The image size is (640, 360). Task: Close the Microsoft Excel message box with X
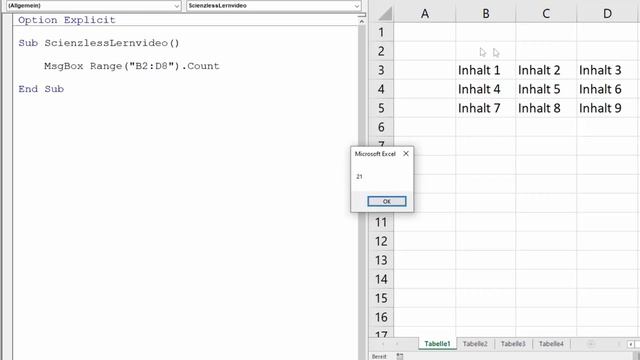(x=406, y=154)
